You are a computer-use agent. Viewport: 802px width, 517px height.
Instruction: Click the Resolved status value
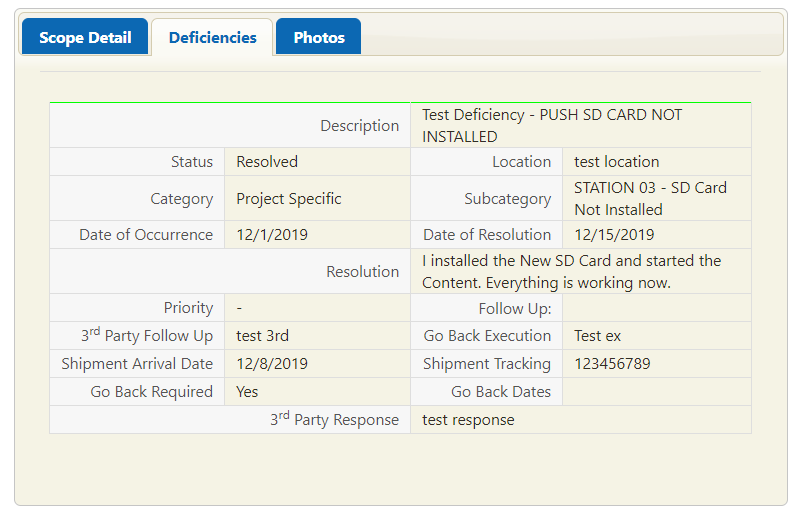266,162
